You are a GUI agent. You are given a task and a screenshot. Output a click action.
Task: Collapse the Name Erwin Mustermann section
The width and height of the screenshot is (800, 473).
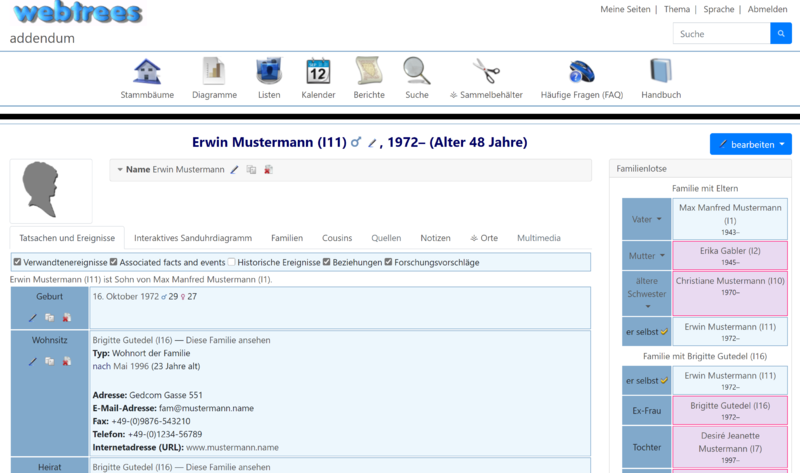click(121, 170)
